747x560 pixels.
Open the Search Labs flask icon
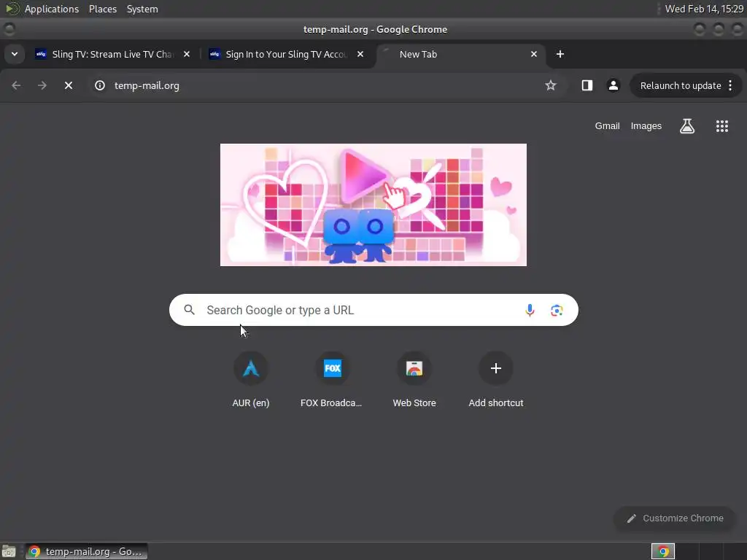point(687,126)
